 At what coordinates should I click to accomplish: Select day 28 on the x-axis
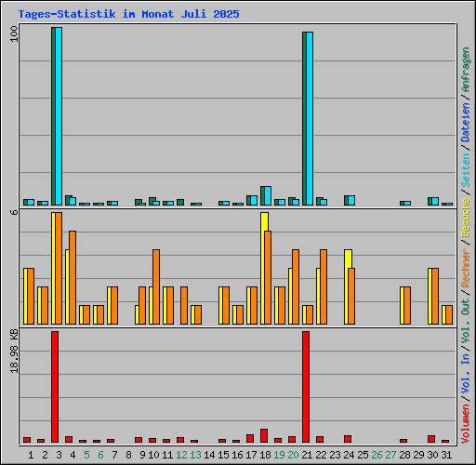point(404,455)
